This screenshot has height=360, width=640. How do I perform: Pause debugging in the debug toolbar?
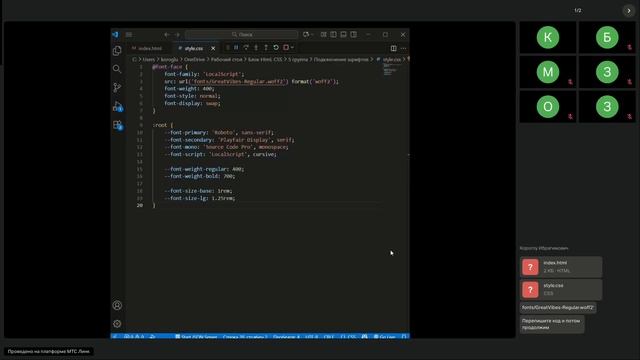point(236,48)
